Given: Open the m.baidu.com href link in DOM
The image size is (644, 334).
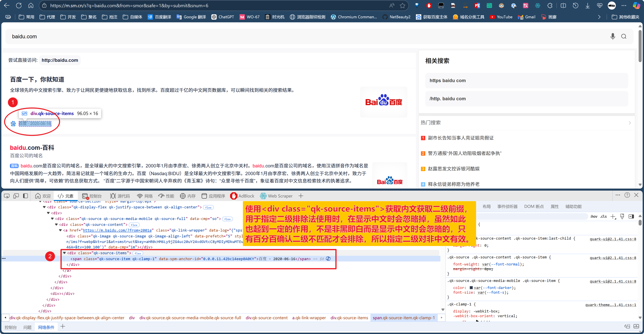Looking at the screenshot, I should tap(117, 230).
